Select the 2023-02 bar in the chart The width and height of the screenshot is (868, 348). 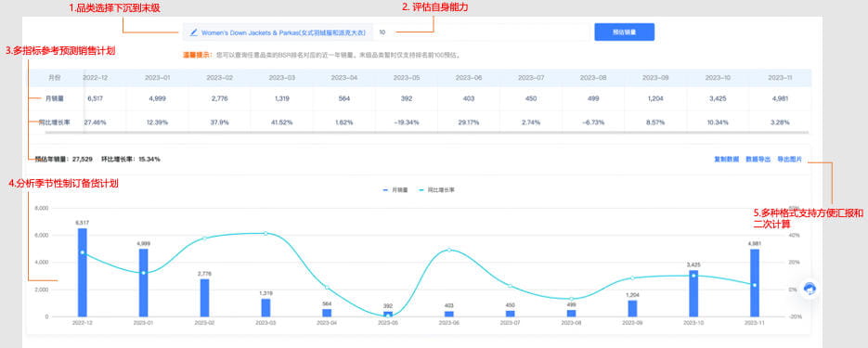click(204, 298)
